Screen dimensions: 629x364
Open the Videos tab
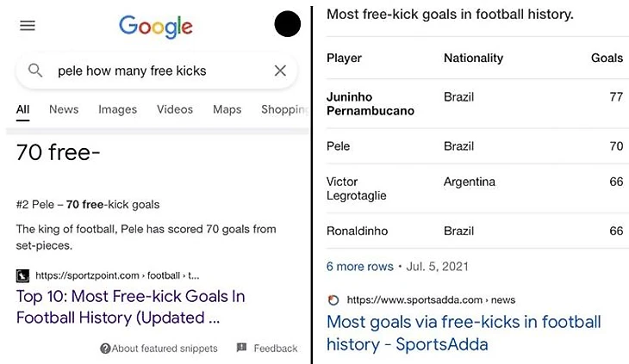coord(175,109)
